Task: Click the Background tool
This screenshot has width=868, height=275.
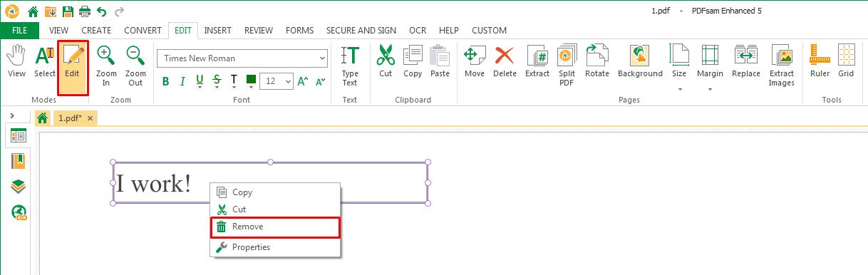Action: click(x=640, y=61)
